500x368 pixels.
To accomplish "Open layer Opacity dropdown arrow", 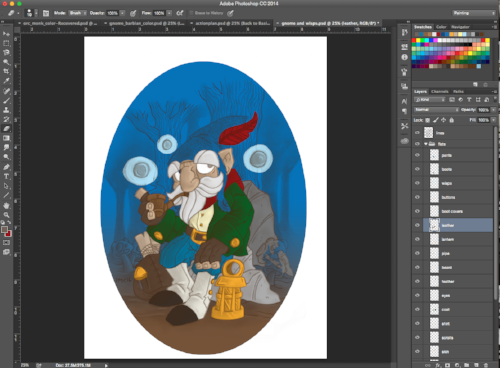I will (494, 110).
